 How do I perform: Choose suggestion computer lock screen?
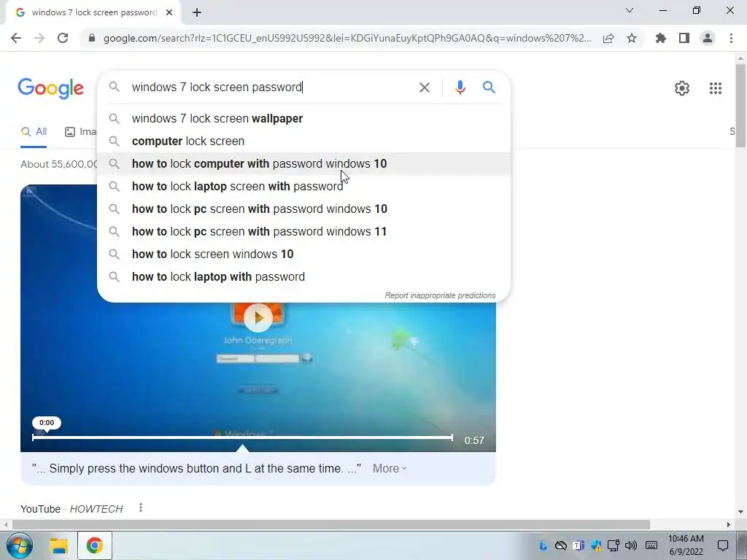pyautogui.click(x=303, y=141)
